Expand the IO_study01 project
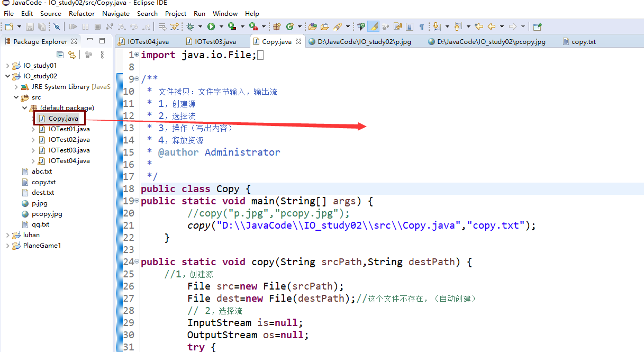The height and width of the screenshot is (352, 644). point(7,66)
